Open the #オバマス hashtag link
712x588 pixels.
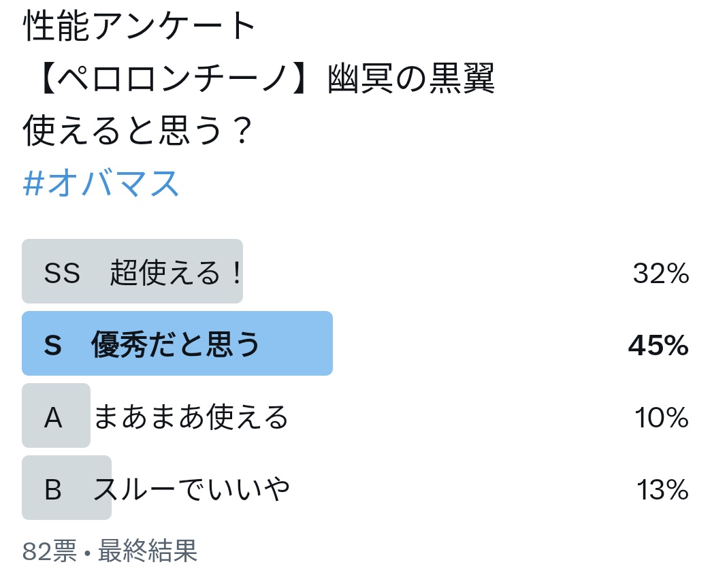click(x=101, y=184)
